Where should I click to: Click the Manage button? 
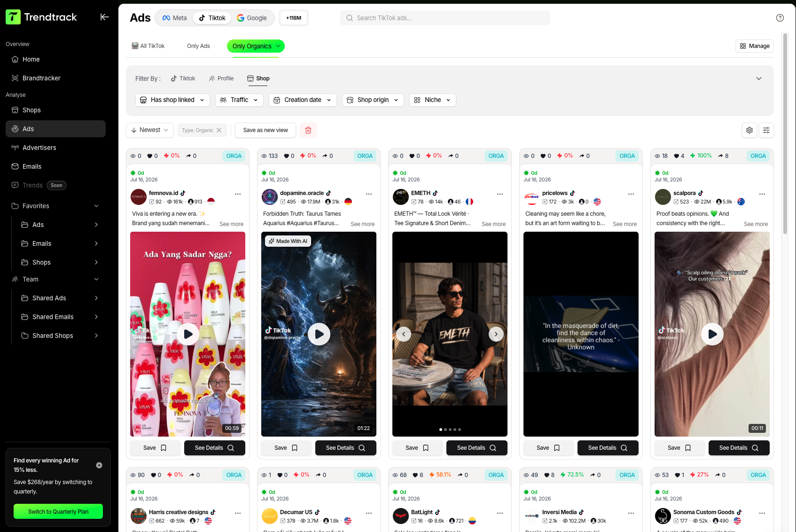[755, 46]
